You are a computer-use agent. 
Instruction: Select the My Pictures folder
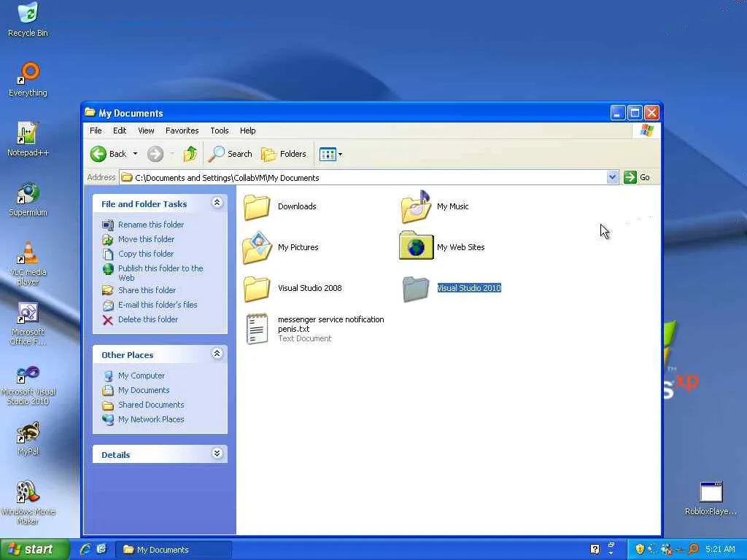point(280,247)
